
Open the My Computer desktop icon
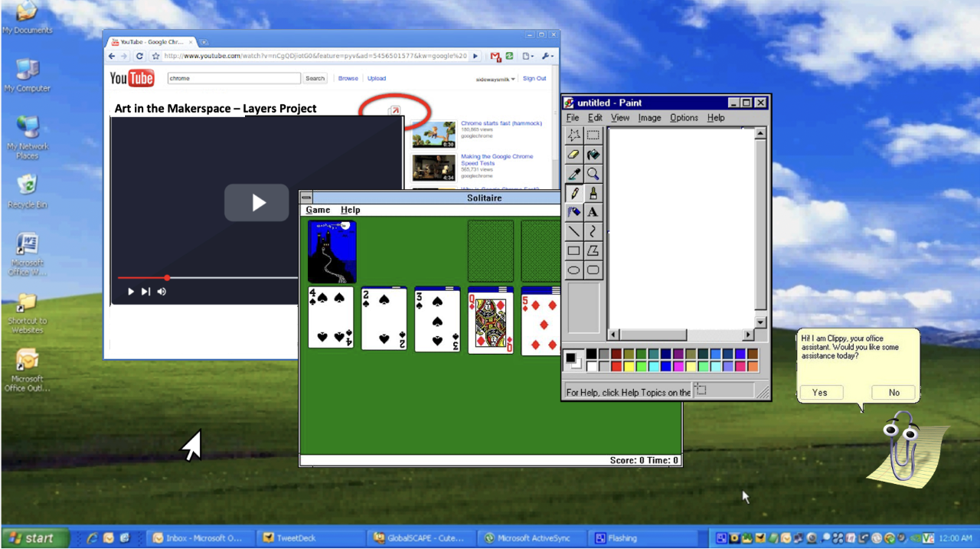point(28,74)
